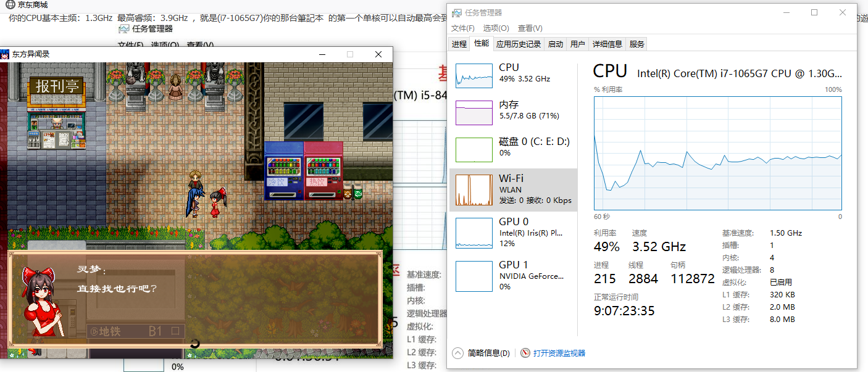Viewport: 868px width, 372px height.
Task: Switch to the 应用历史记录 tab
Action: tap(519, 44)
